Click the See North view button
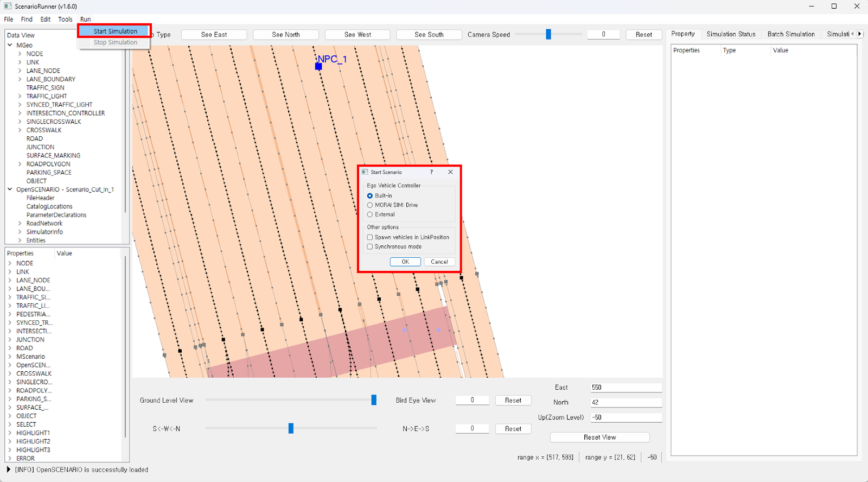The height and width of the screenshot is (482, 868). tap(285, 35)
